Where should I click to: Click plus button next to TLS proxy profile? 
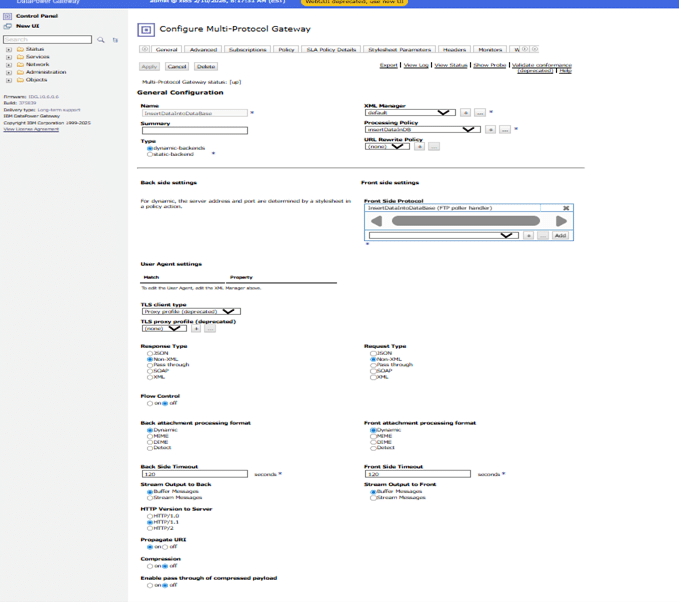196,328
